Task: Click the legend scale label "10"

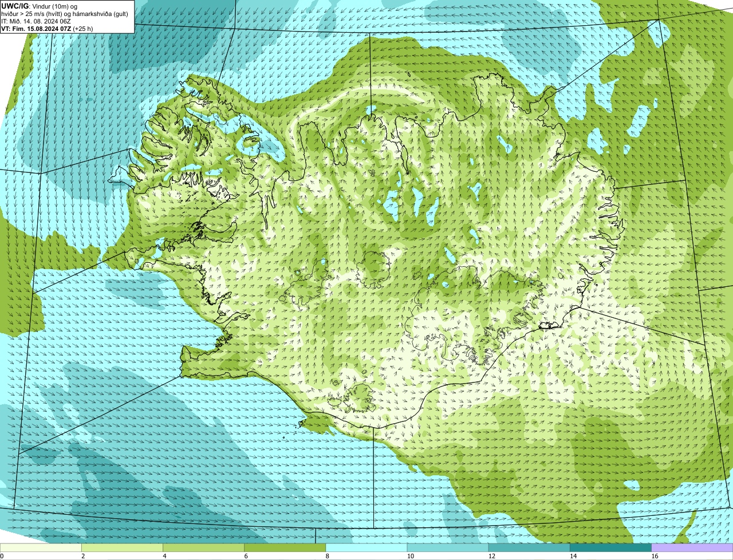Action: [411, 556]
